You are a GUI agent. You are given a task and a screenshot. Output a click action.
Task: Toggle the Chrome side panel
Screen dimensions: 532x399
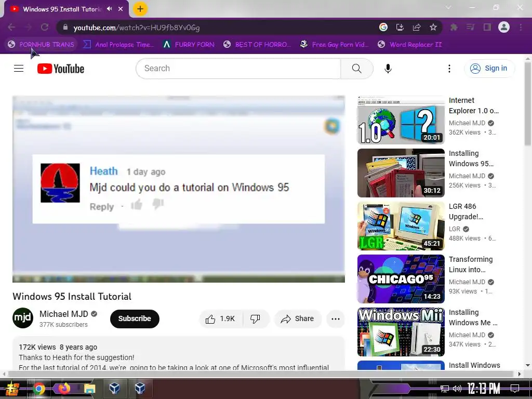(487, 27)
